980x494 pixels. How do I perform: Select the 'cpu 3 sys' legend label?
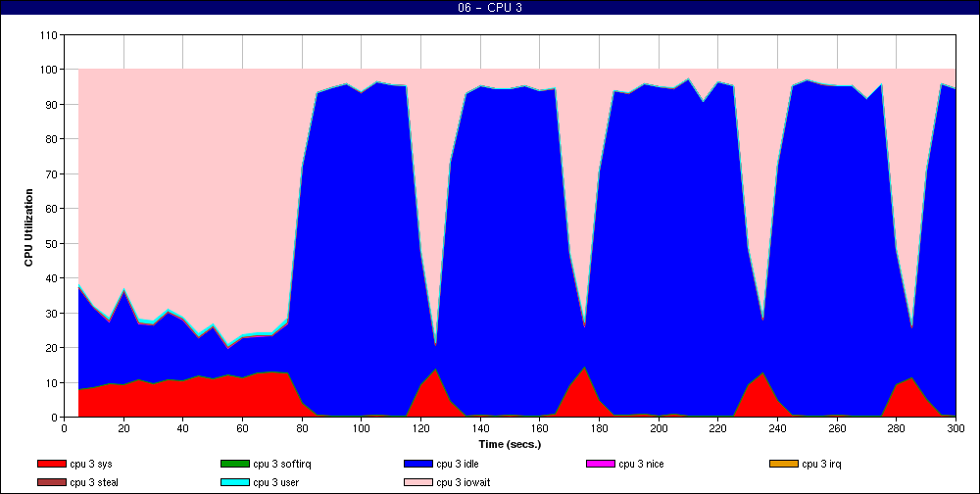(x=91, y=464)
